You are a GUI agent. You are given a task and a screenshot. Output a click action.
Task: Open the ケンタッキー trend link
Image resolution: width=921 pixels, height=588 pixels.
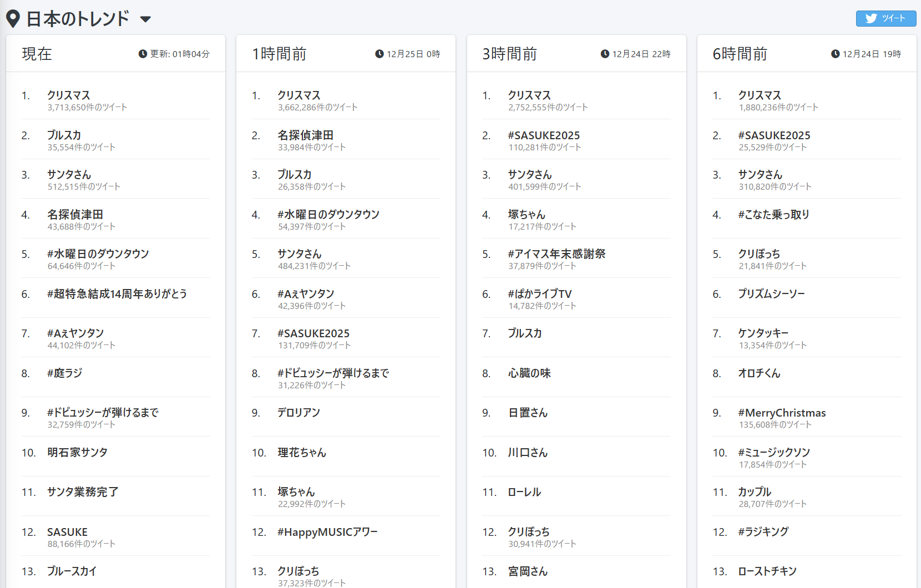tap(763, 333)
